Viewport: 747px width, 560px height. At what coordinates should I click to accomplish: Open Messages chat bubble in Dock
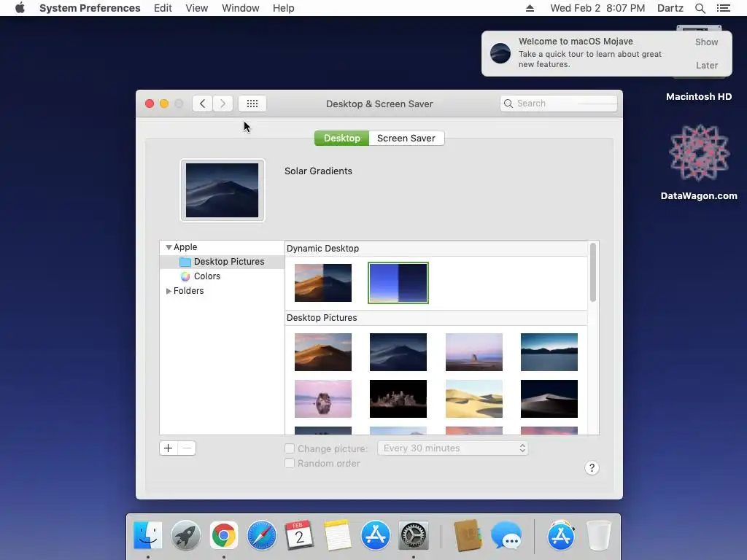[x=506, y=535]
